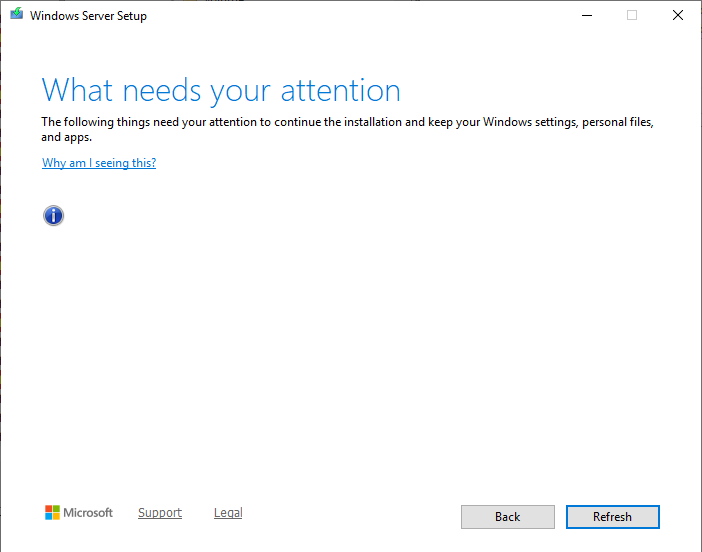Click the 'Windows Server Setup' title text
702x552 pixels.
click(x=88, y=16)
